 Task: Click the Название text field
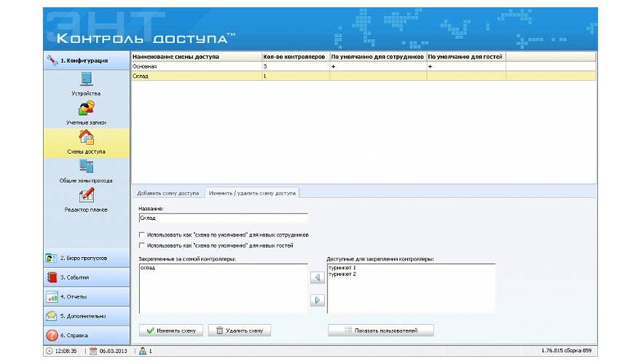coord(222,218)
